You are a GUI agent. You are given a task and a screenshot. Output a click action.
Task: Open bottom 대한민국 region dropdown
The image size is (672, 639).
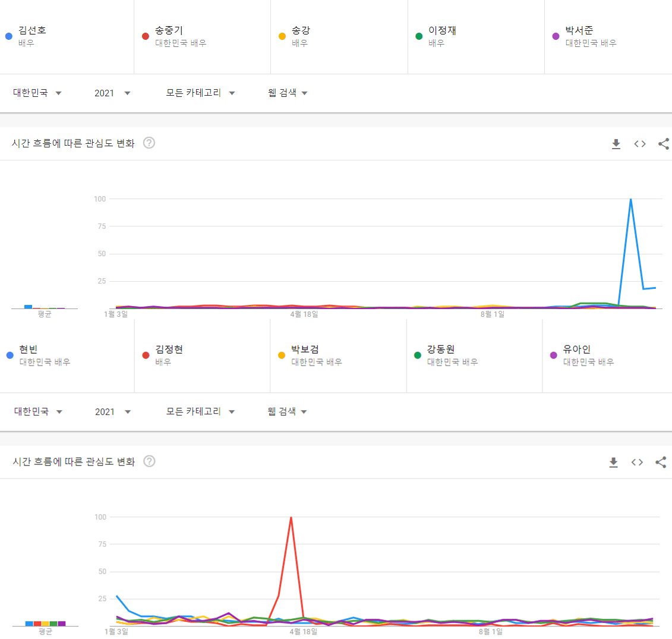(x=38, y=412)
